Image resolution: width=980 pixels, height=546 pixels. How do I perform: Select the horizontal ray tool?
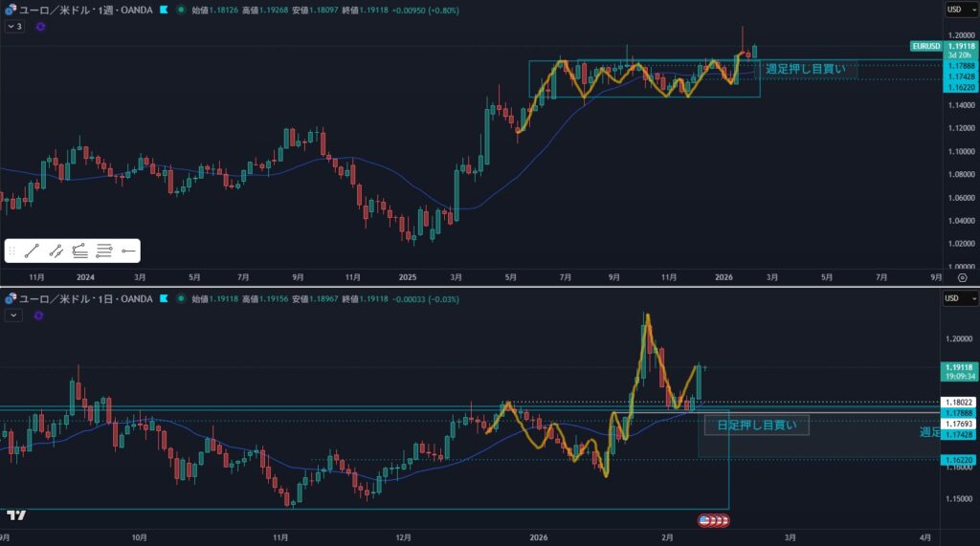128,251
